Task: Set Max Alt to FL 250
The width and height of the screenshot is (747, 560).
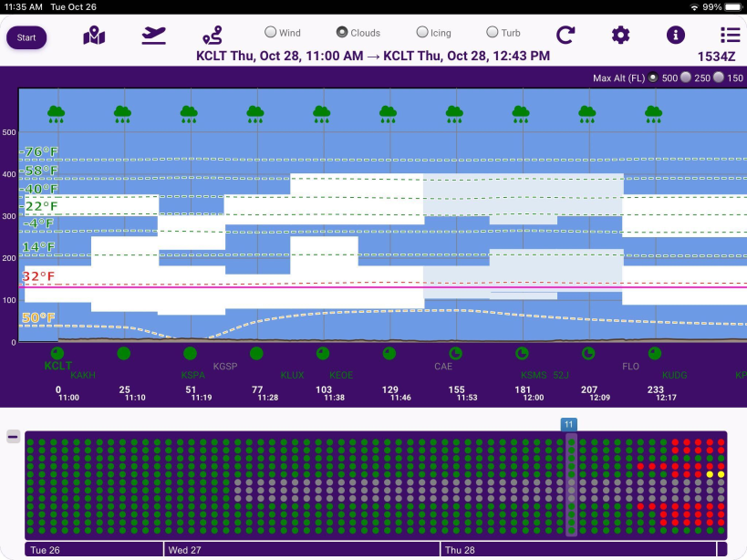Action: (686, 78)
